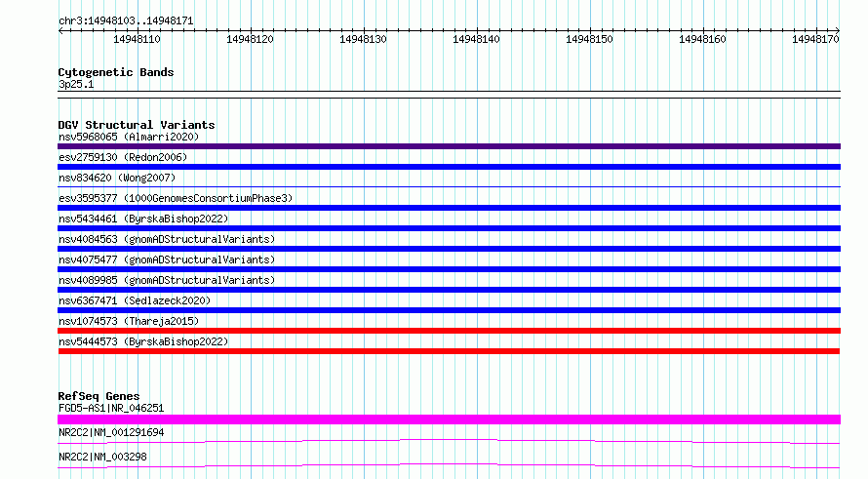
Task: Click ruler position 14948170
Action: (815, 39)
